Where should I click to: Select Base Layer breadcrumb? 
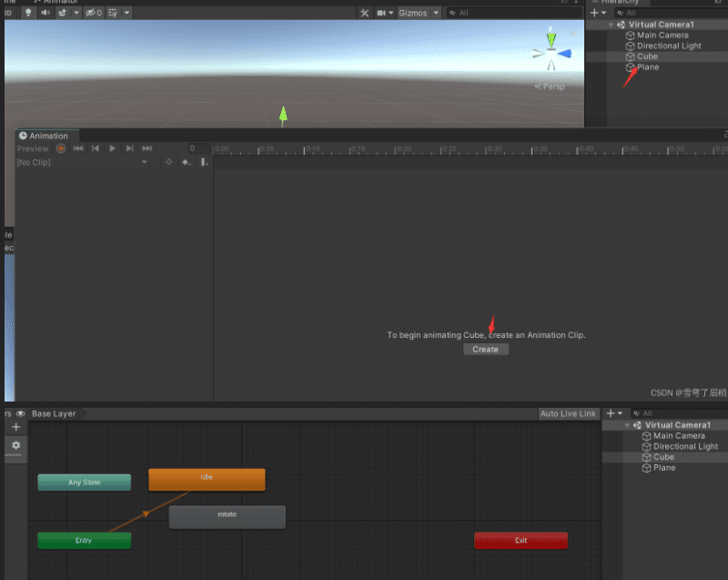tap(55, 413)
